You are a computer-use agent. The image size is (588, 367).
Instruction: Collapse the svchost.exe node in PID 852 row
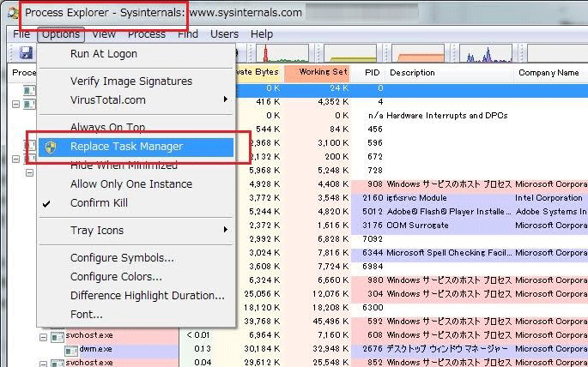pyautogui.click(x=44, y=364)
